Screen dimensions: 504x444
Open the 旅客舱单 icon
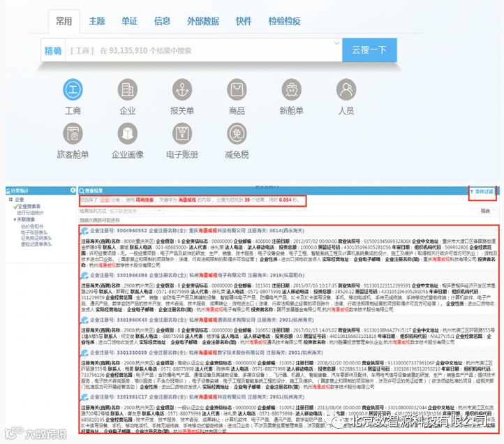click(x=73, y=133)
